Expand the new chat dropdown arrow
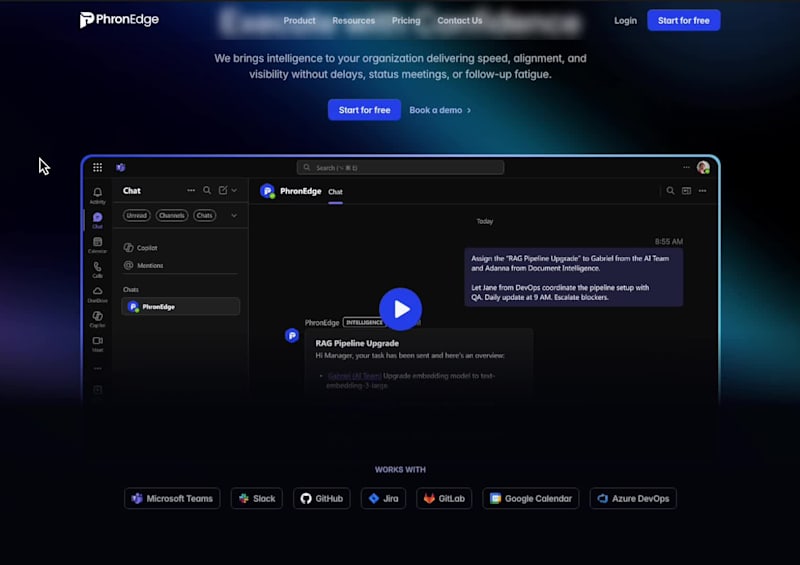This screenshot has height=565, width=800. (x=234, y=190)
